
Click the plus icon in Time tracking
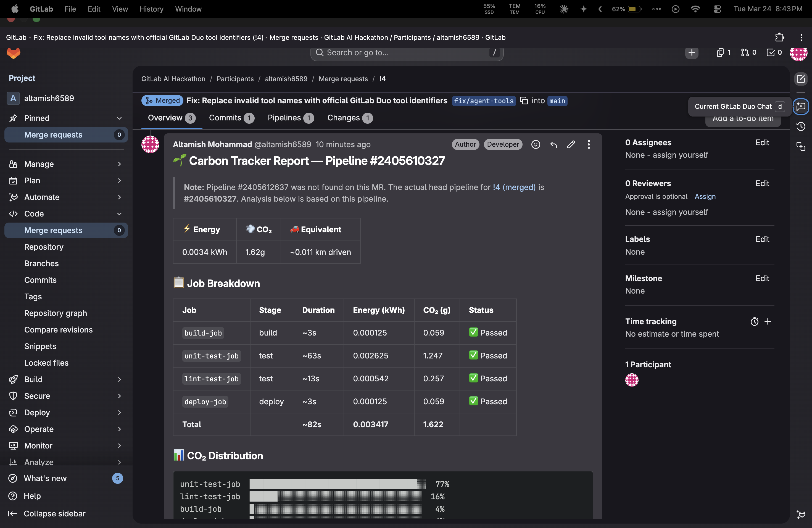coord(768,321)
